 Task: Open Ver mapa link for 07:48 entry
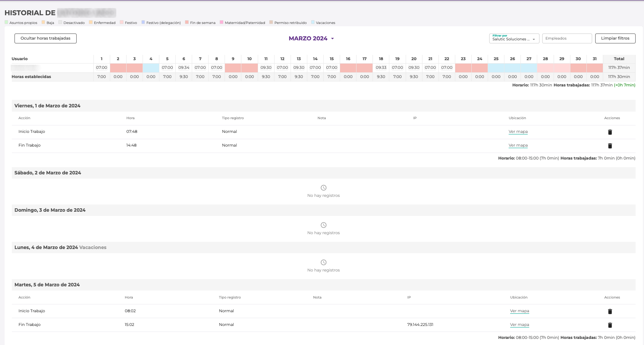coord(518,132)
